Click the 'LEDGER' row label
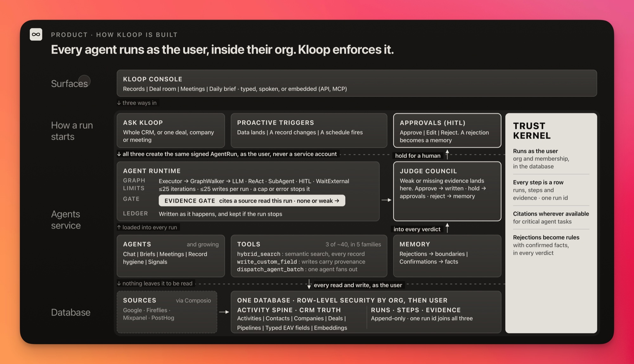634x364 pixels. 135,214
